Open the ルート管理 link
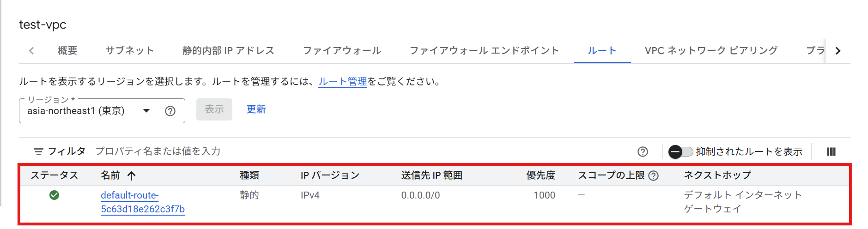This screenshot has width=868, height=229. click(x=342, y=82)
